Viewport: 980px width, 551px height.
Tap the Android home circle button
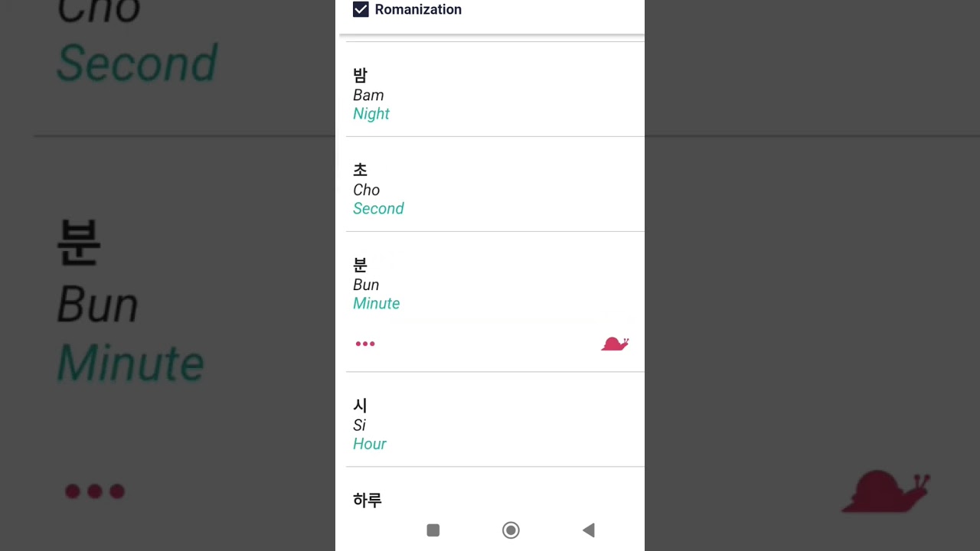tap(511, 530)
